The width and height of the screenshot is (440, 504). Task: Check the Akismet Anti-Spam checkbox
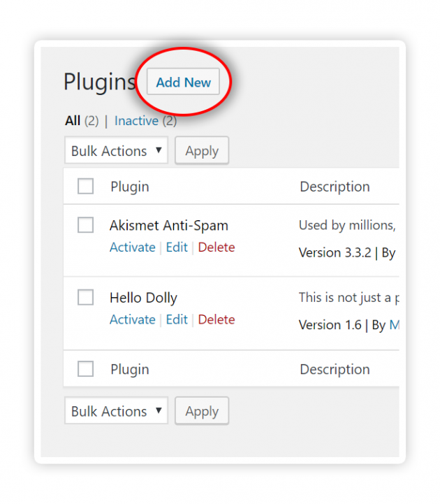(85, 224)
